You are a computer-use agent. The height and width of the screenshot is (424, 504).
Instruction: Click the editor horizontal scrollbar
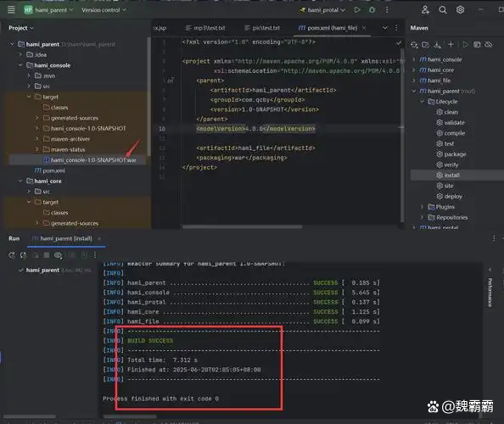pos(242,226)
